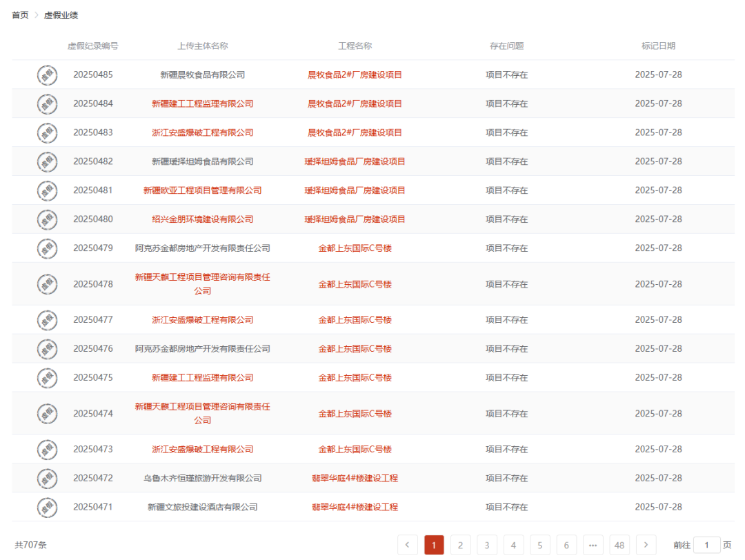Viewport: 745px width, 560px height.
Task: Click the 上传主体名称 column header
Action: coord(202,46)
